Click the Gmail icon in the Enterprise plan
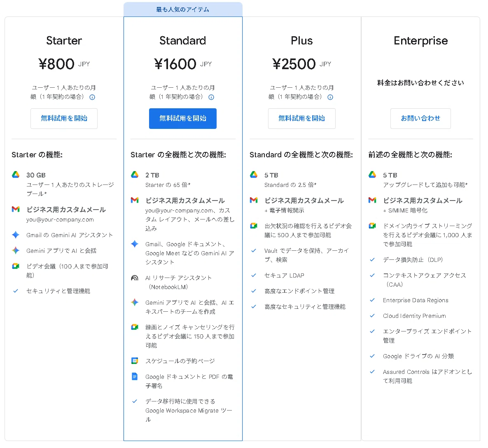 [x=372, y=200]
